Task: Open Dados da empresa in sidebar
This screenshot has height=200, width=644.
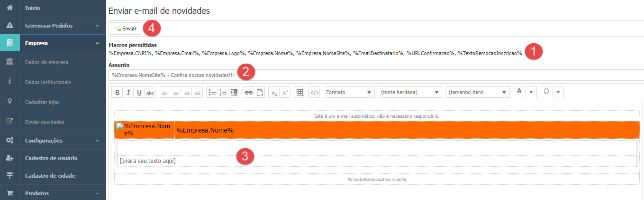Action: pos(46,62)
